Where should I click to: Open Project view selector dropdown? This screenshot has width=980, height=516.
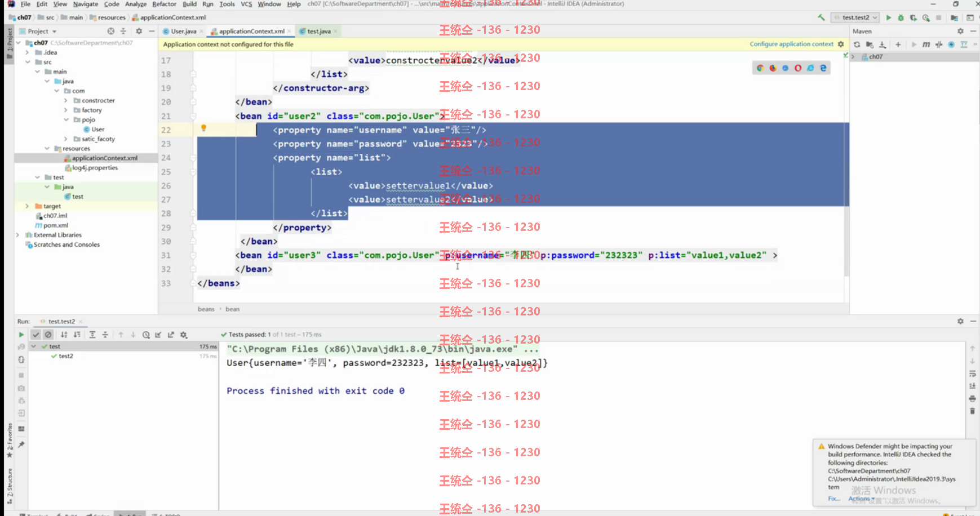pyautogui.click(x=38, y=31)
